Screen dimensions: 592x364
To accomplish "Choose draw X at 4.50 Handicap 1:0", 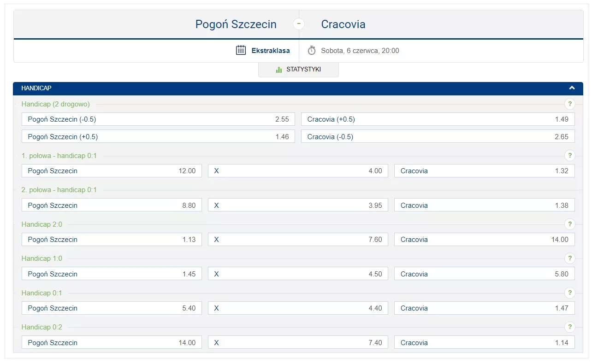I will [298, 274].
